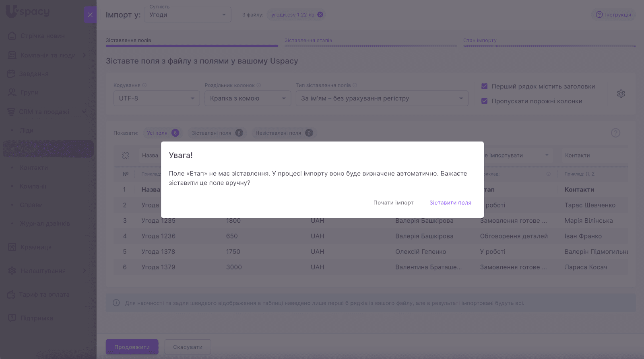644x359 pixels.
Task: Open the Тип зіставлення полів dropdown
Action: coord(382,98)
